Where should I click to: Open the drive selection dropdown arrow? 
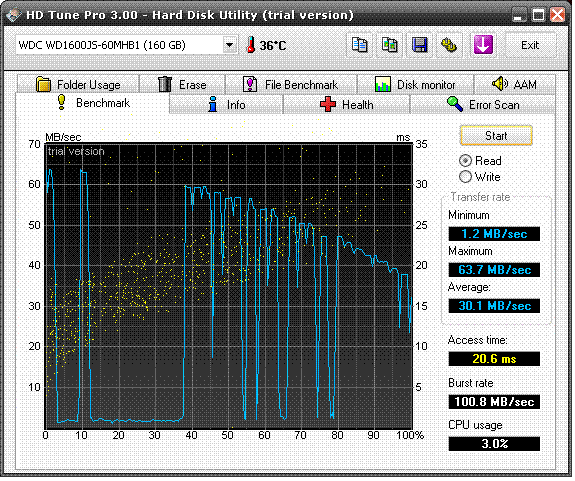pyautogui.click(x=230, y=45)
